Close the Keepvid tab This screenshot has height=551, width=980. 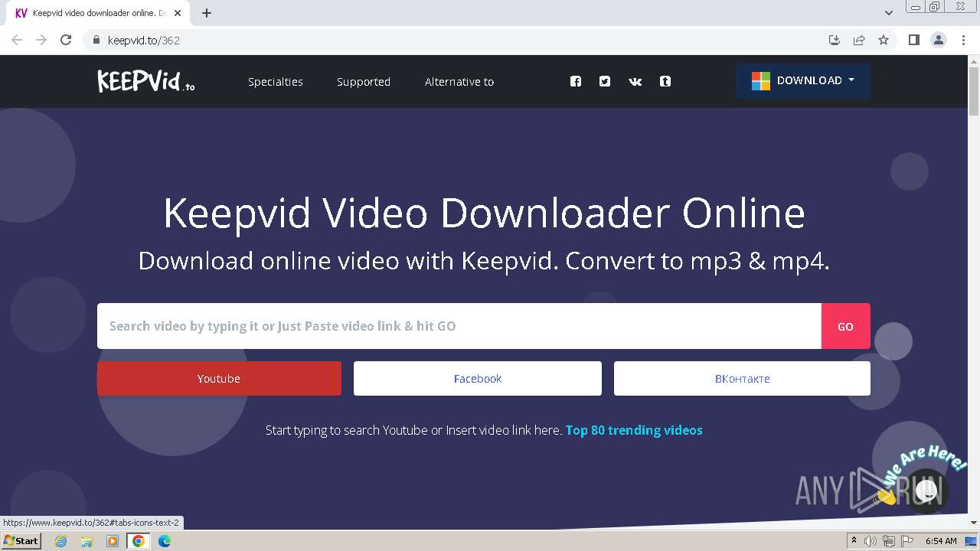click(x=178, y=13)
